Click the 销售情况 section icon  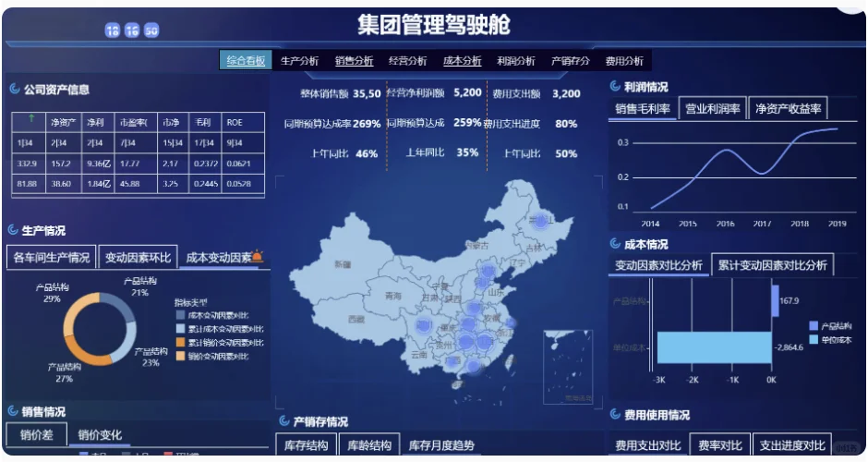[x=13, y=410]
